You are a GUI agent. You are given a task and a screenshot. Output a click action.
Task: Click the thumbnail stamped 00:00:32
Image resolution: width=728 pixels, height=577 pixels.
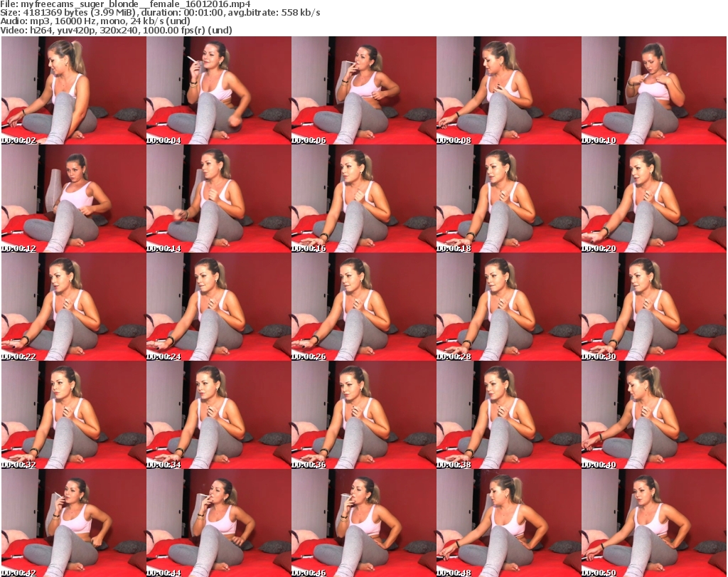(74, 415)
